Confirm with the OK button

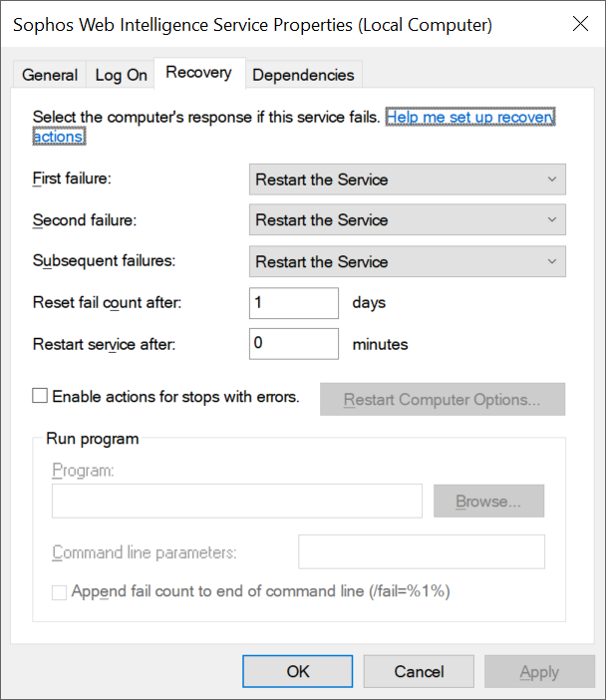point(298,671)
